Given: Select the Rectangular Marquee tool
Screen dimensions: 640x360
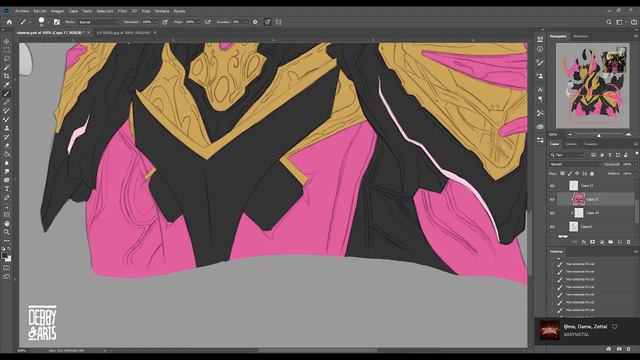Looking at the screenshot, I should (7, 50).
